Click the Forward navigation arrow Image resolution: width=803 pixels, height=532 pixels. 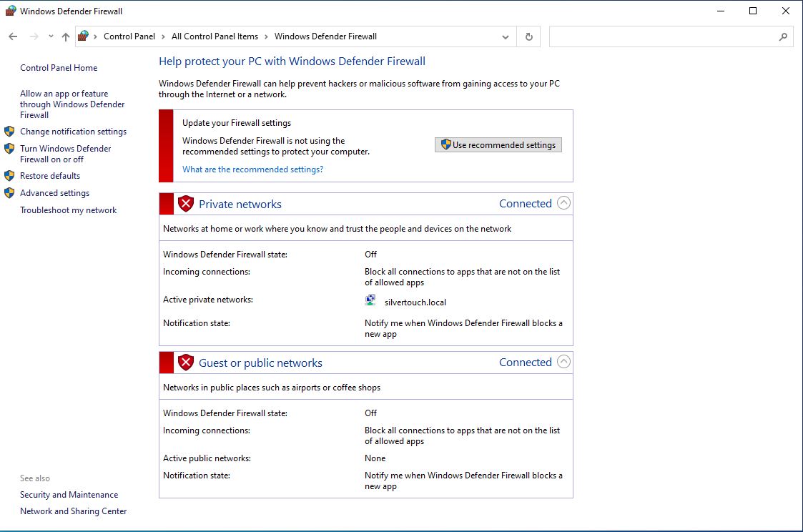pyautogui.click(x=34, y=36)
